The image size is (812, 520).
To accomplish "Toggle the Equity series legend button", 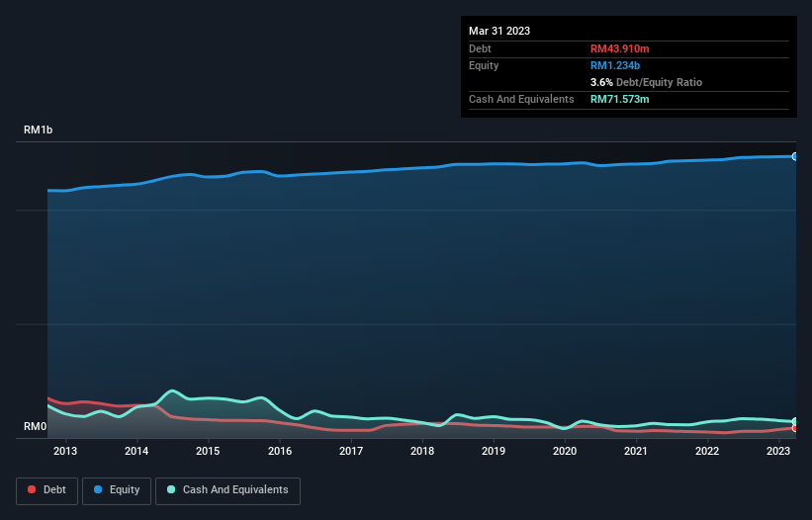I will (x=117, y=490).
